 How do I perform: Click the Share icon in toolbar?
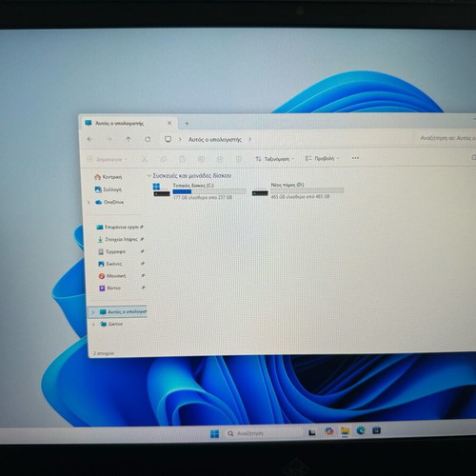220,159
